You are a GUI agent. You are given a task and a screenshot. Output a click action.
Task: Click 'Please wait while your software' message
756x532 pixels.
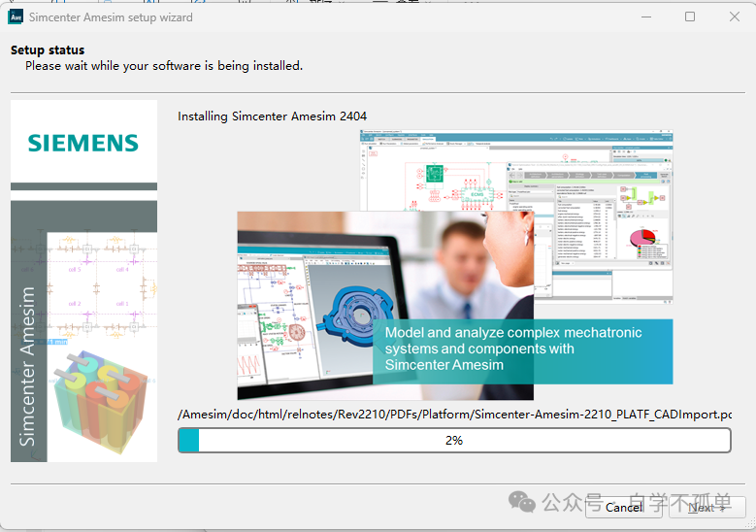tap(164, 66)
